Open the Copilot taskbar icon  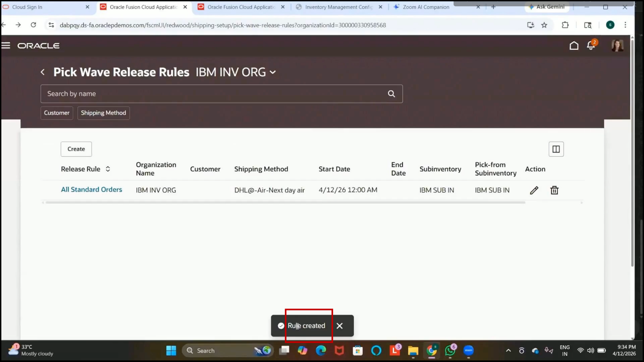(302, 351)
